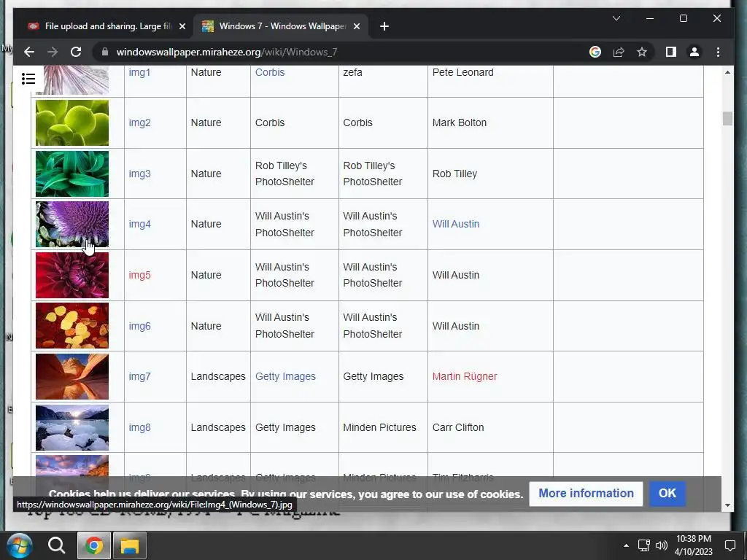The image size is (747, 560).
Task: Open Google lens search icon
Action: pyautogui.click(x=595, y=52)
